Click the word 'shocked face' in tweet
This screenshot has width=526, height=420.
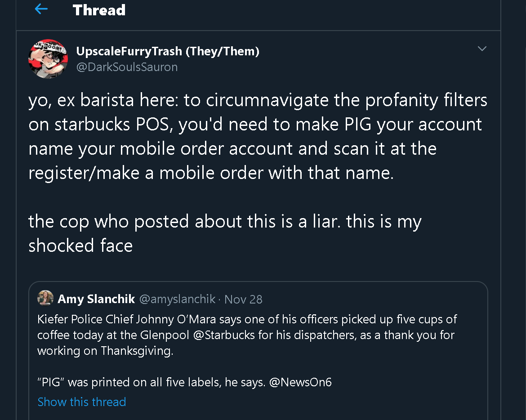click(x=80, y=246)
